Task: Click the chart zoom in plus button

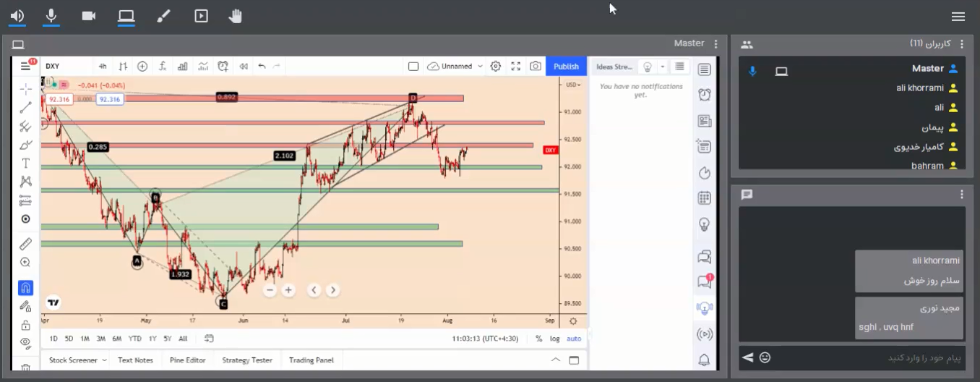Action: pyautogui.click(x=288, y=290)
